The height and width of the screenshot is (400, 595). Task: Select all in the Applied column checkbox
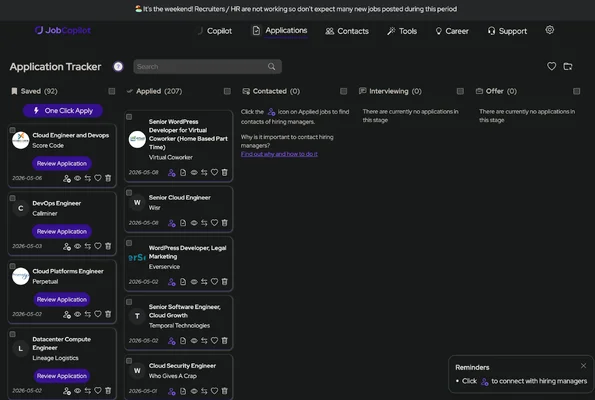tap(227, 91)
